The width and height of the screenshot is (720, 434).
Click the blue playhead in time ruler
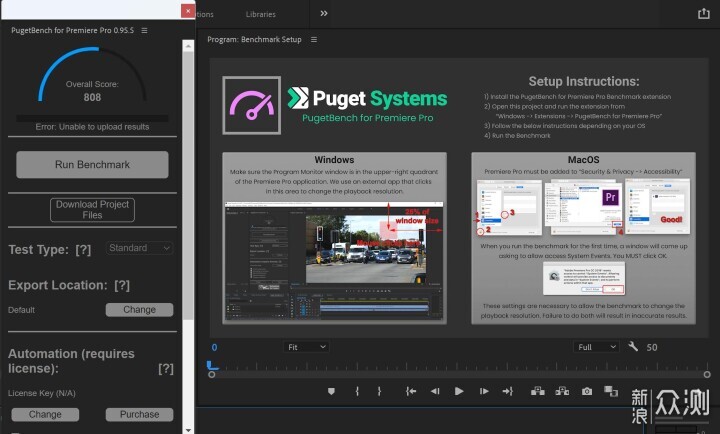click(x=212, y=366)
